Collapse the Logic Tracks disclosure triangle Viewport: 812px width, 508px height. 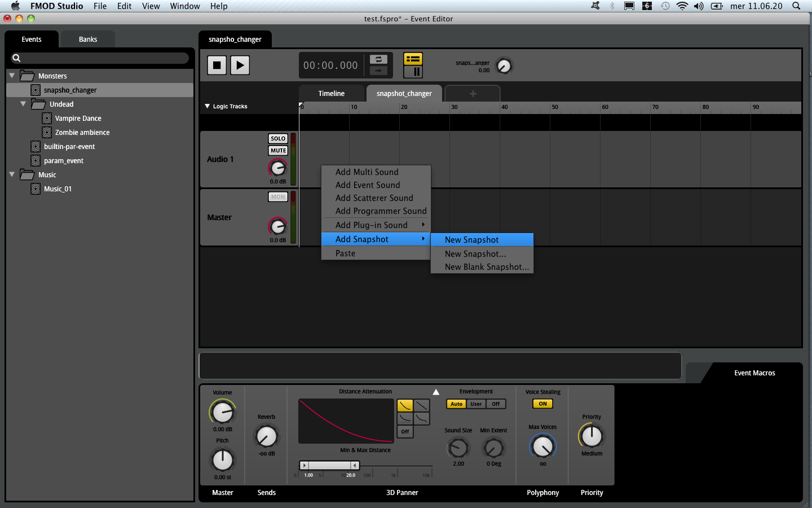tap(207, 106)
